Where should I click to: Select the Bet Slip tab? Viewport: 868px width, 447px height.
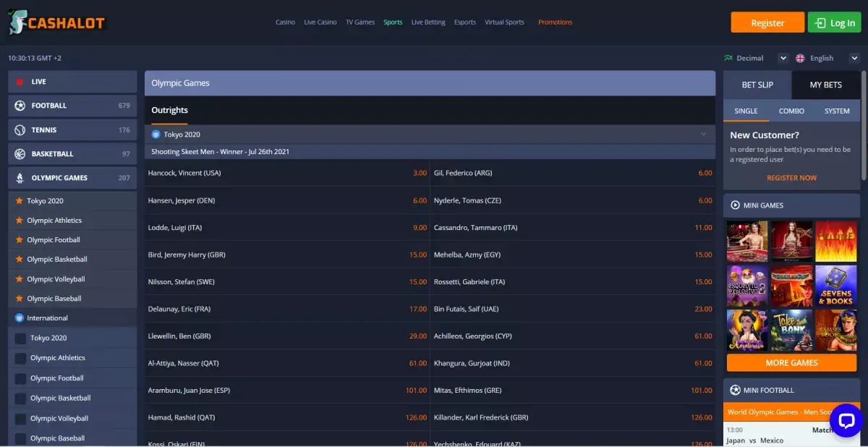(757, 85)
